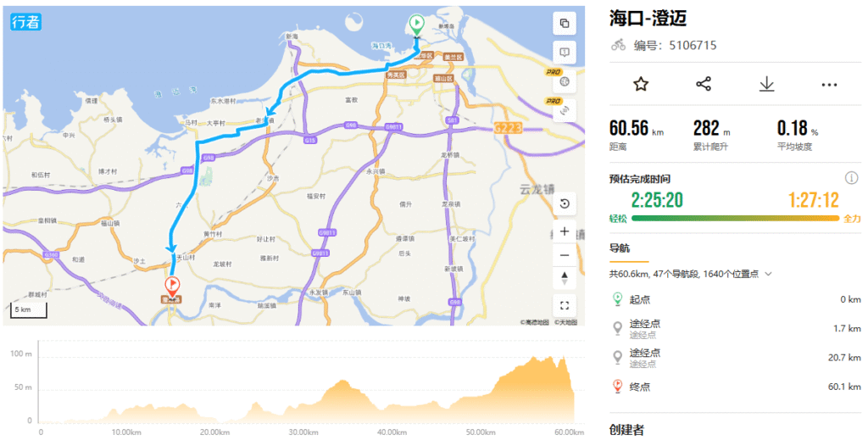The height and width of the screenshot is (440, 868).
Task: Select the 导航 tab
Action: (620, 248)
